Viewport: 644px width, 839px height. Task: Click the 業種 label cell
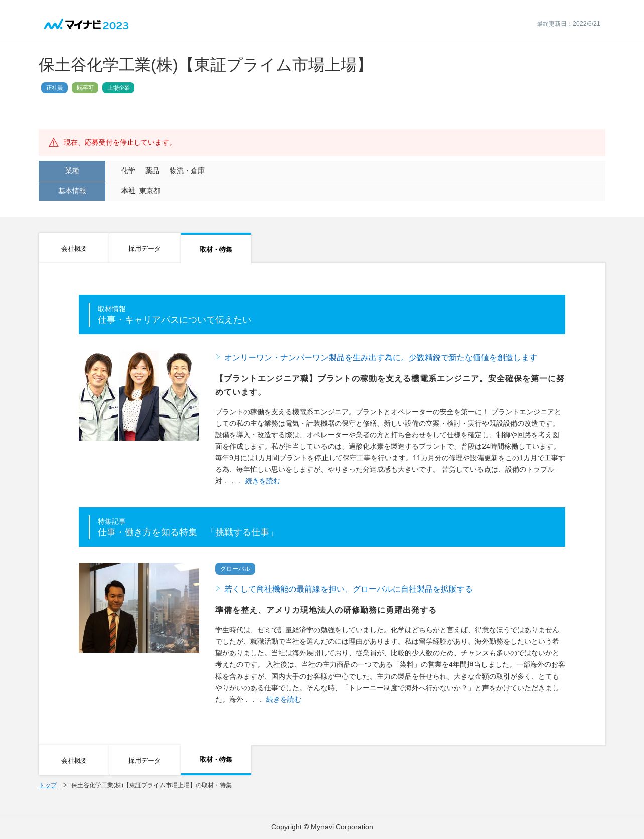(x=72, y=171)
